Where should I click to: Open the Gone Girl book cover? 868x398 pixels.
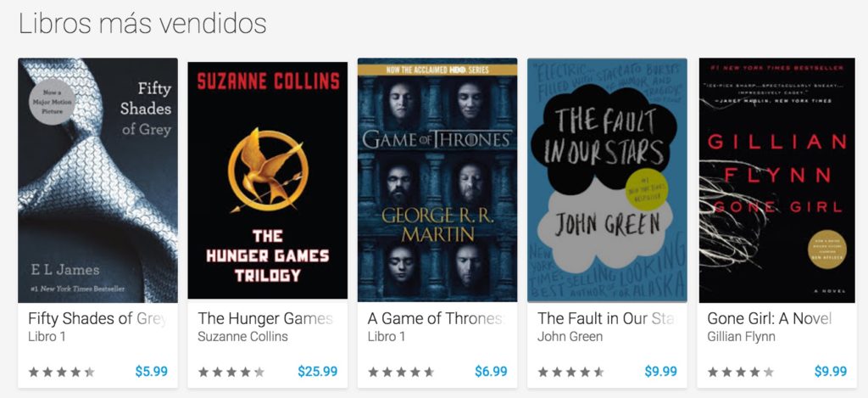coord(776,180)
